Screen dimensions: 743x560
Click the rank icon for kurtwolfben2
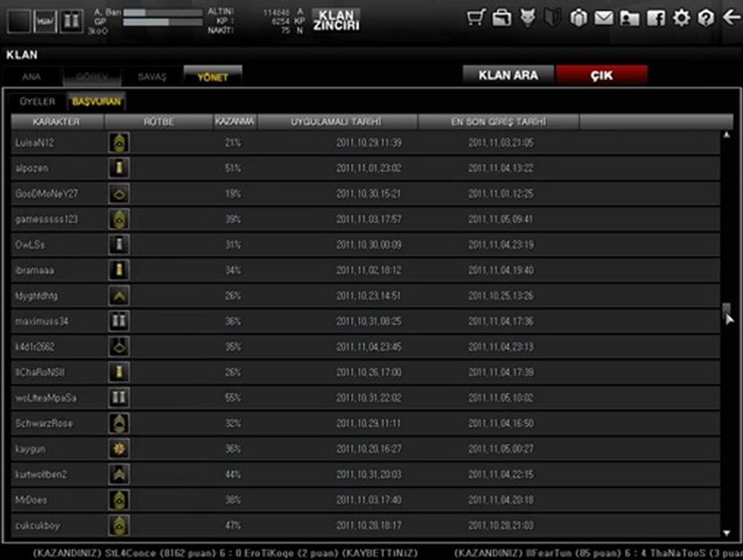(x=119, y=474)
